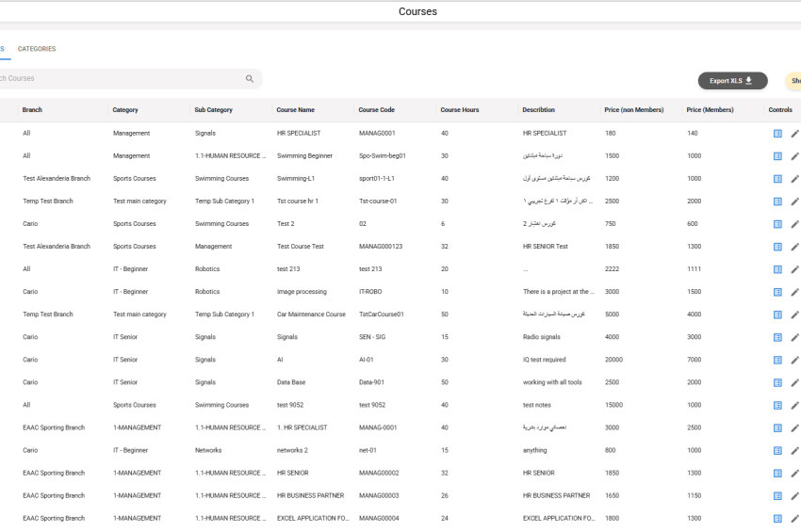
Task: Select Networks sub category cell
Action: pos(208,450)
